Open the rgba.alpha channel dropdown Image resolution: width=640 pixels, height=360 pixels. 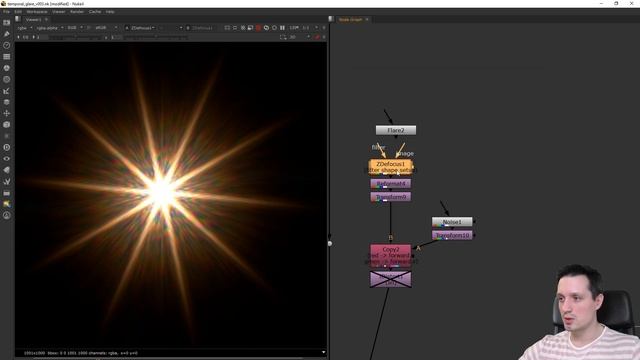tap(50, 28)
